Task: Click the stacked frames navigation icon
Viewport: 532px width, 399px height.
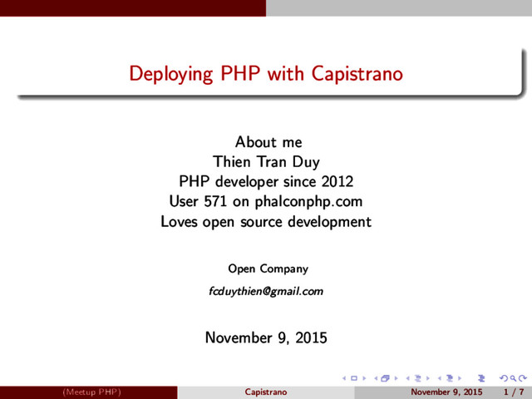Action: tap(385, 378)
